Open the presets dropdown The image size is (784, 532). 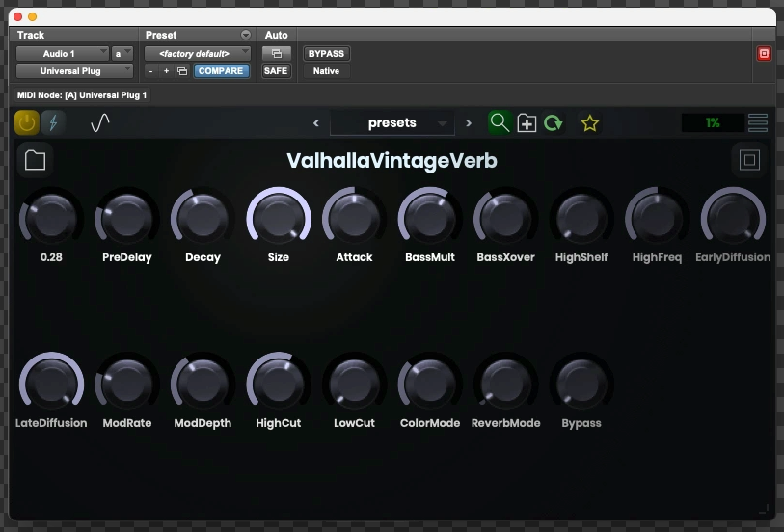(x=392, y=123)
